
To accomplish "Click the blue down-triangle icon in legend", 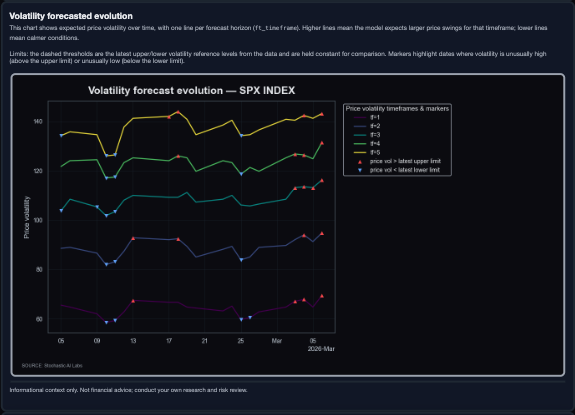I will coord(360,170).
